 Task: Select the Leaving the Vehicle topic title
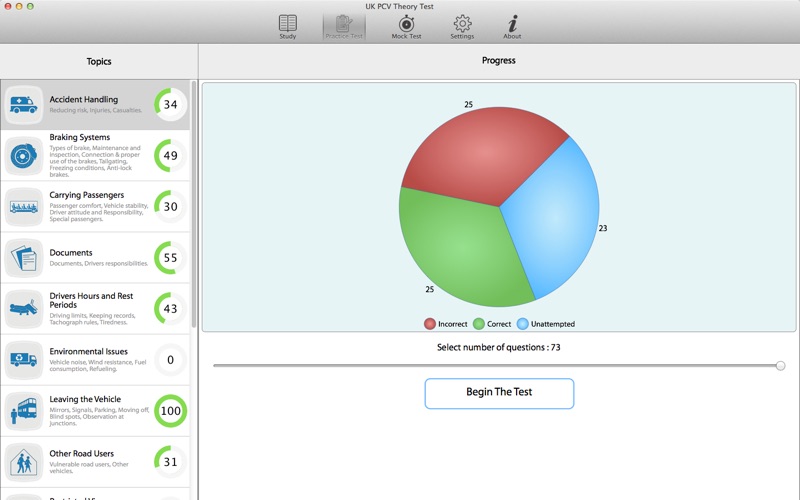point(85,399)
